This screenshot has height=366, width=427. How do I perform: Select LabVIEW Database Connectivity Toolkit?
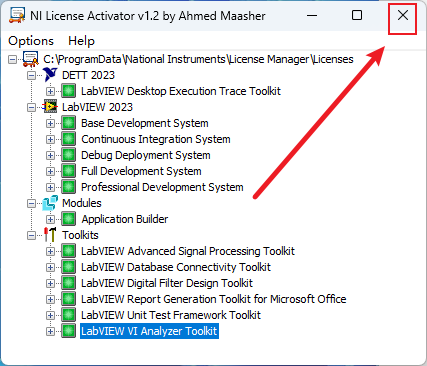point(176,267)
